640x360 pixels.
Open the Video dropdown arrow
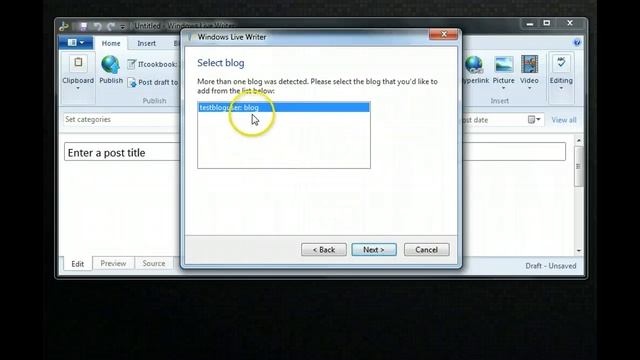coord(529,88)
